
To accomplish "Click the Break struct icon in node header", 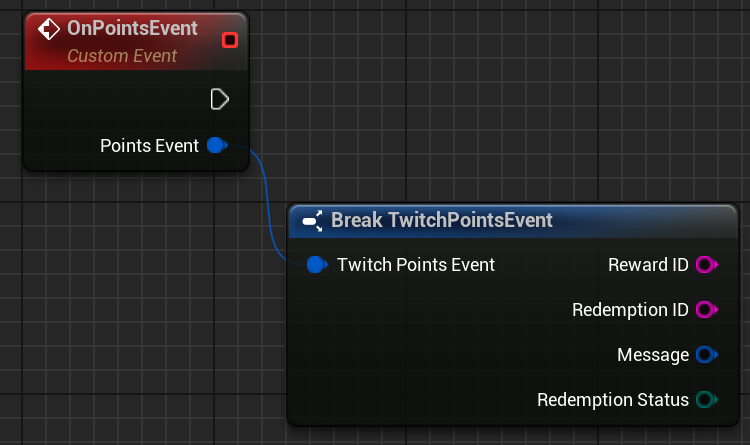I will [312, 220].
